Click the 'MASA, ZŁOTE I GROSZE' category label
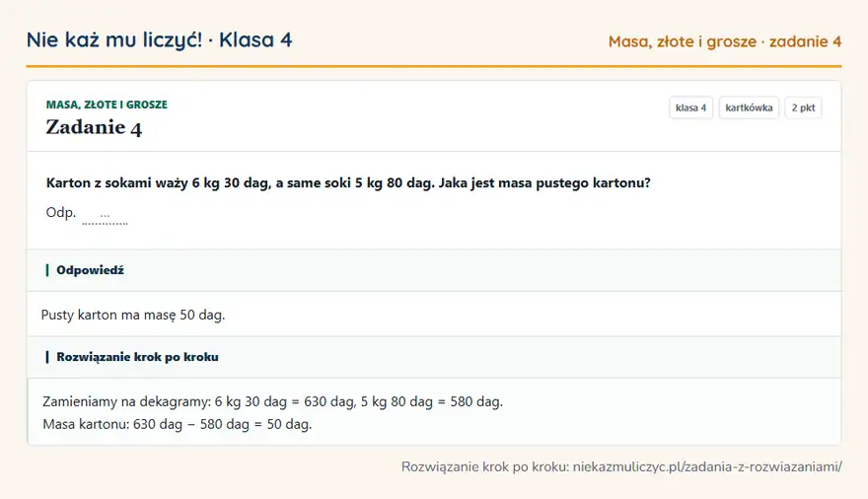Image resolution: width=868 pixels, height=499 pixels. pyautogui.click(x=107, y=105)
